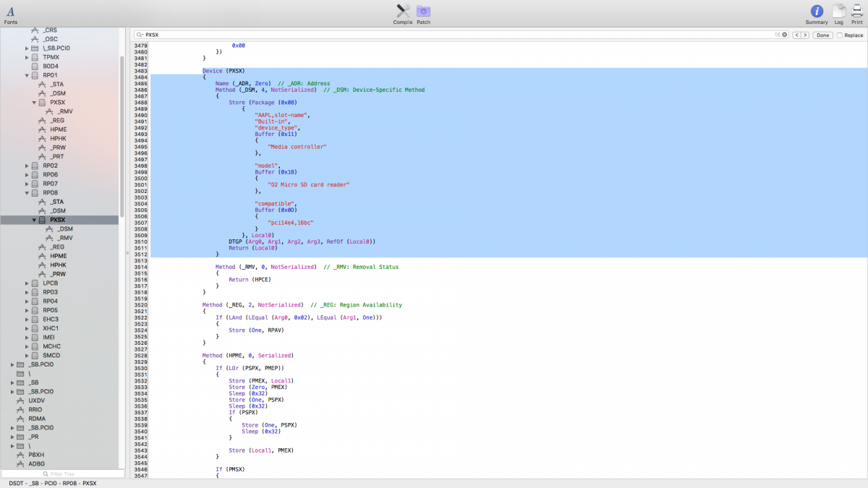
Task: Click the "O2 Micro SD card reader" string
Action: coord(308,185)
